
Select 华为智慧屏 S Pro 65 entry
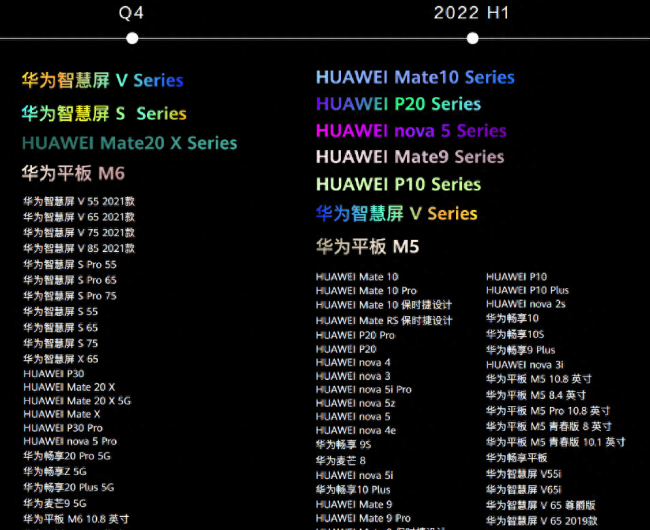point(70,281)
